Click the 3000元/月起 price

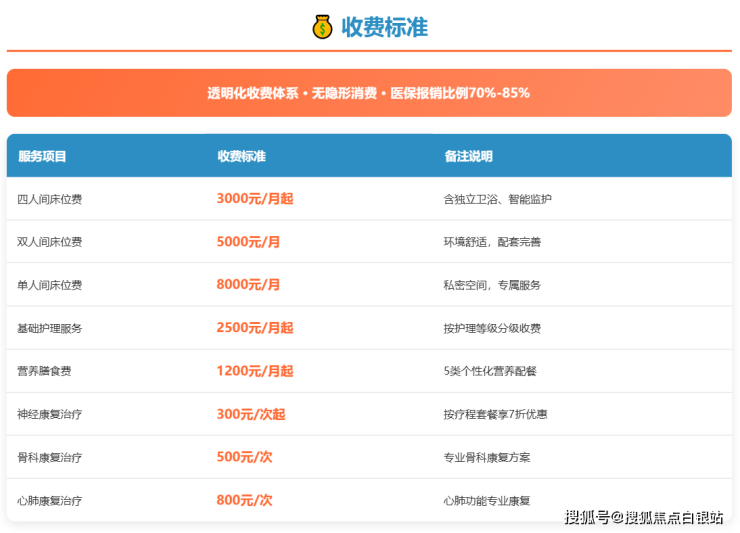click(255, 199)
